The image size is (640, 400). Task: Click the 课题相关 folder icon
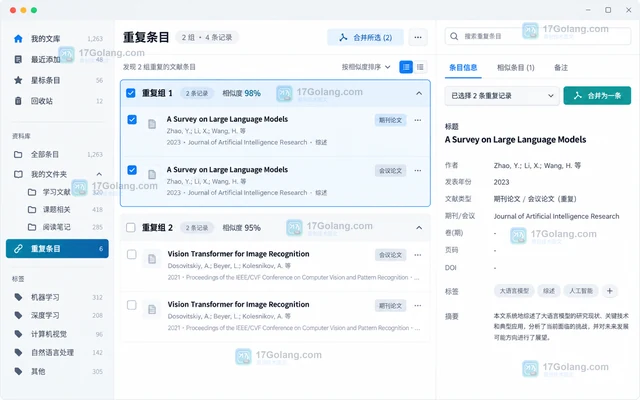click(32, 209)
